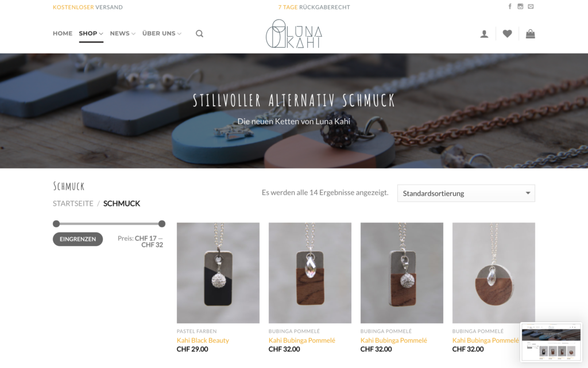The image size is (588, 368).
Task: Open the Facebook social icon
Action: [x=510, y=6]
